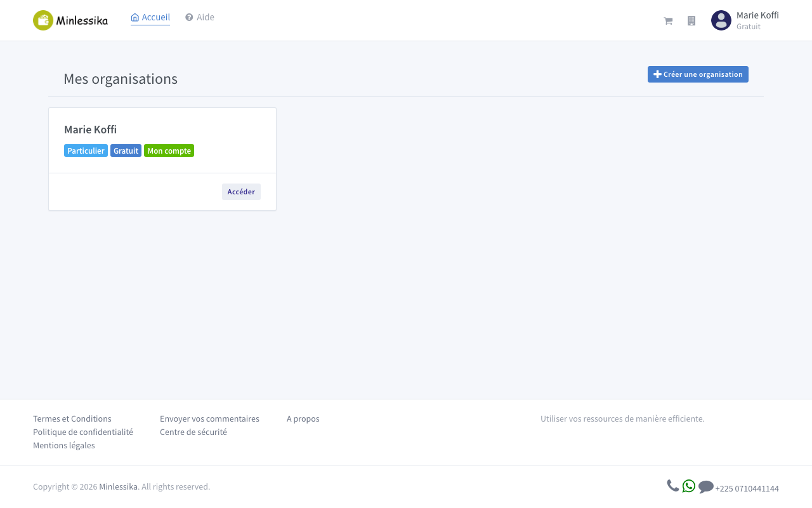Image resolution: width=812 pixels, height=508 pixels.
Task: Click the Mon compte badge
Action: [x=169, y=150]
